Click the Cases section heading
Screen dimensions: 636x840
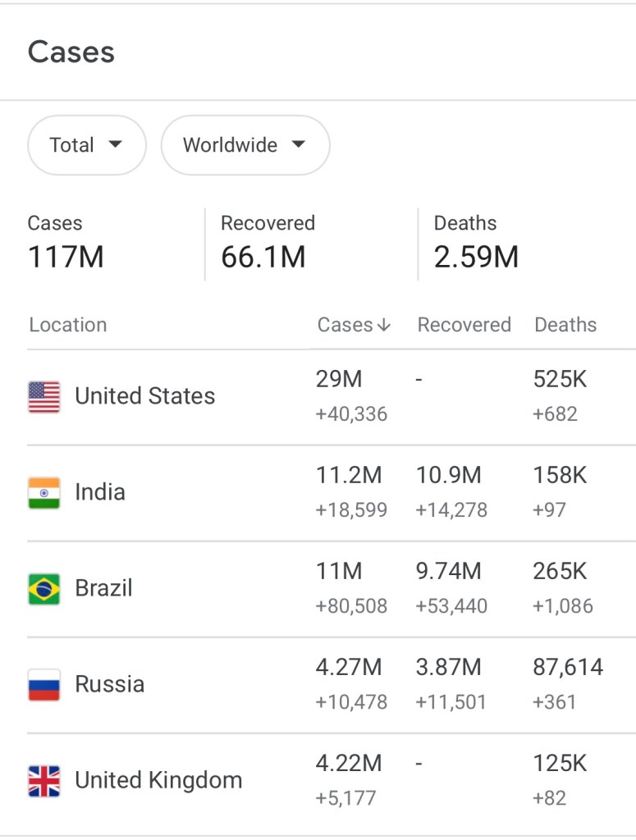(71, 52)
